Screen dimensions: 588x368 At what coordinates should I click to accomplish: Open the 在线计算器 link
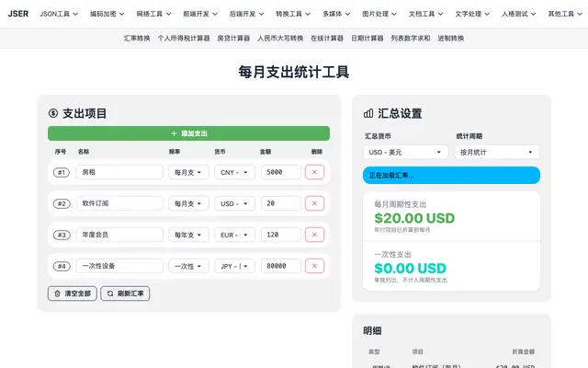(327, 38)
